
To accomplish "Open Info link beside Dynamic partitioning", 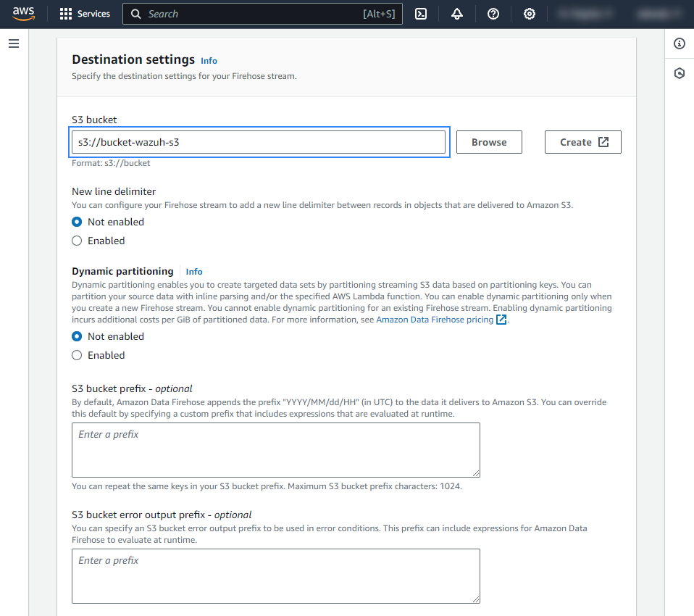I will 194,272.
